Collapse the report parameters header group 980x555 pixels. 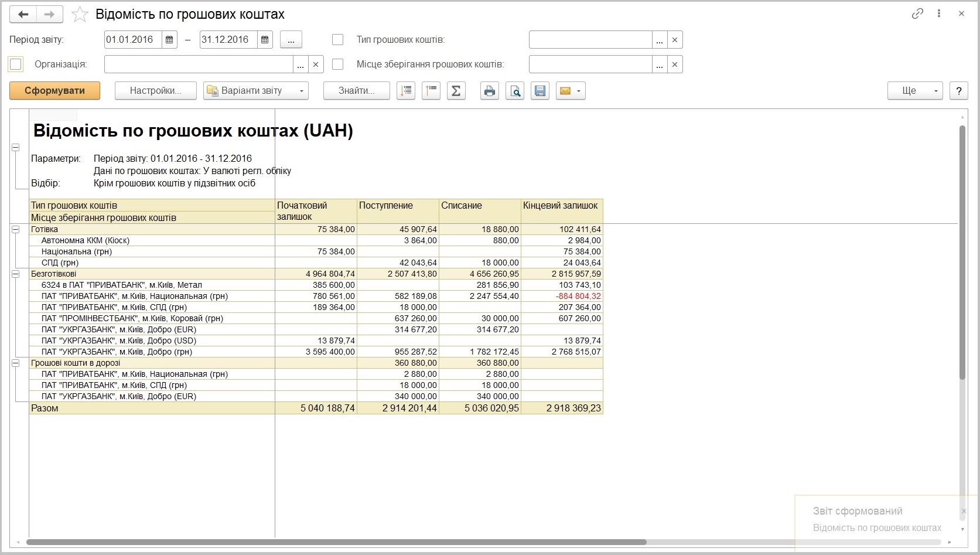pyautogui.click(x=16, y=148)
